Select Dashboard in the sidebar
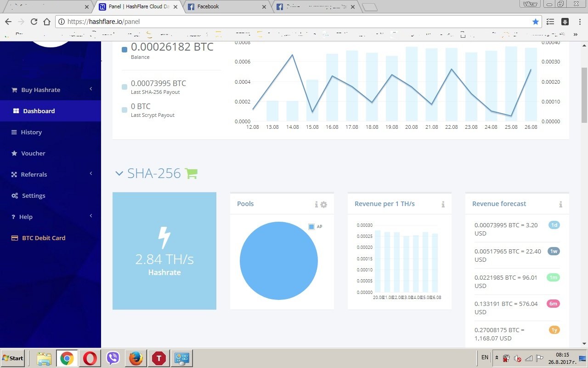 pyautogui.click(x=51, y=111)
